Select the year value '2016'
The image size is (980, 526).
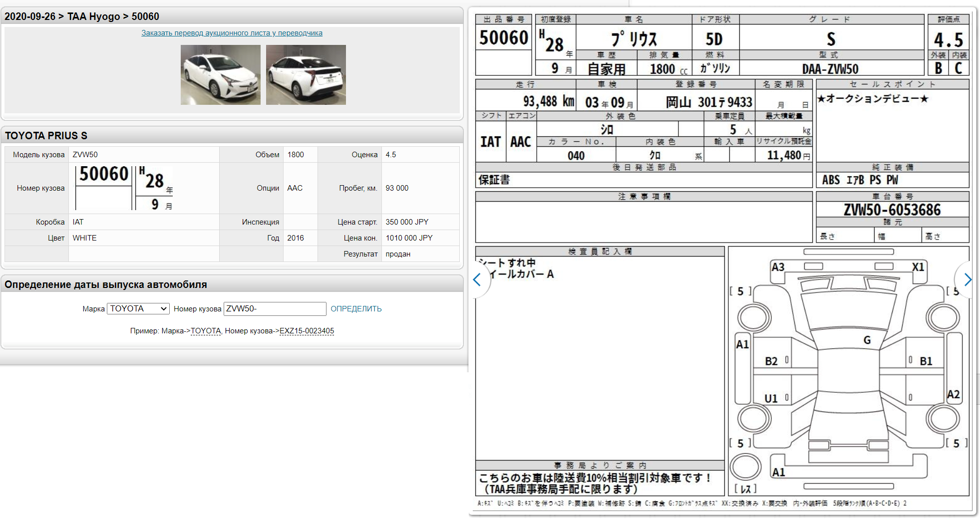pos(296,238)
